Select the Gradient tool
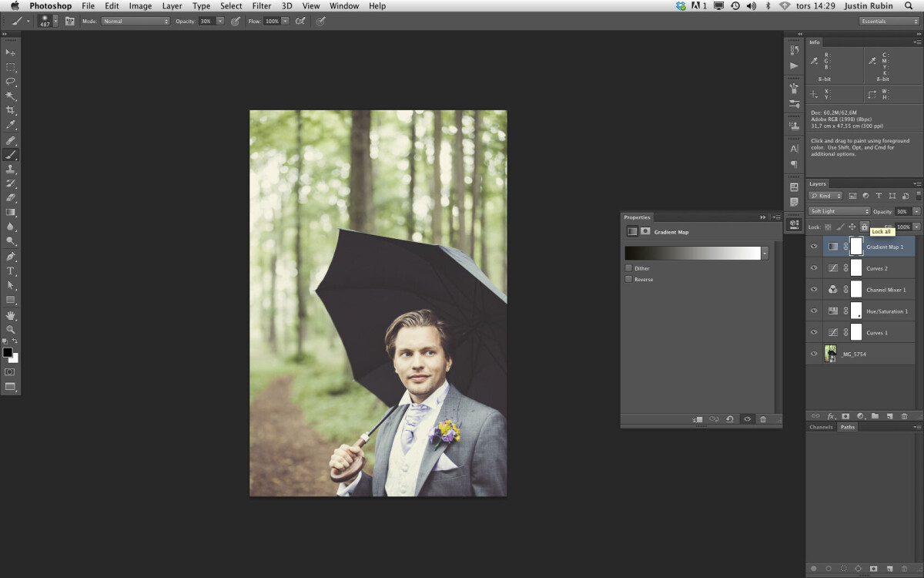 (x=11, y=213)
